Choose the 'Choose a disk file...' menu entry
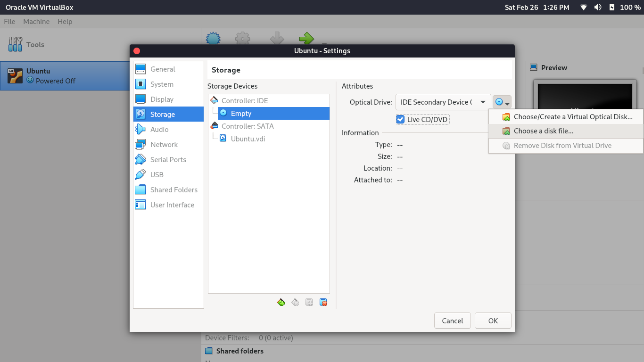 [543, 131]
